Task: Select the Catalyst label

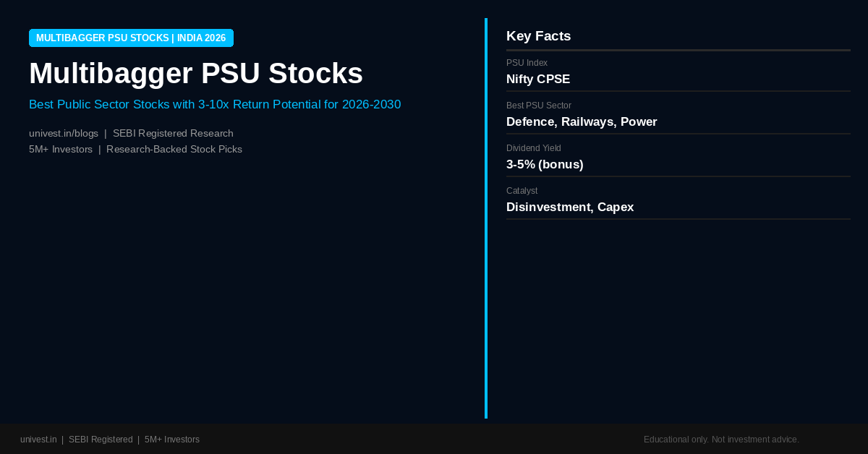Action: coord(522,191)
